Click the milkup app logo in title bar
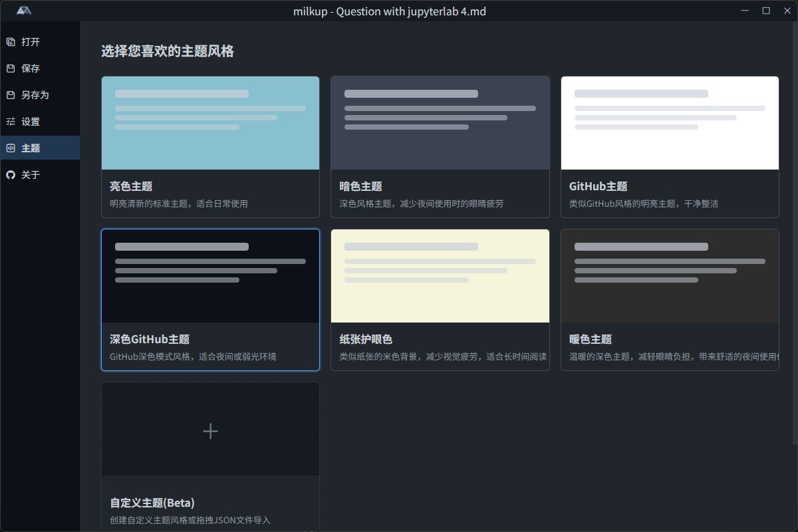The height and width of the screenshot is (532, 798). pyautogui.click(x=25, y=11)
